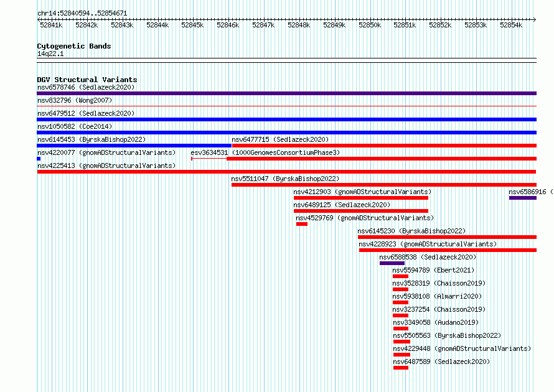Image resolution: width=554 pixels, height=392 pixels.
Task: Open nsv4529769 (gnomADStructuralVariants) label
Action: click(x=365, y=218)
